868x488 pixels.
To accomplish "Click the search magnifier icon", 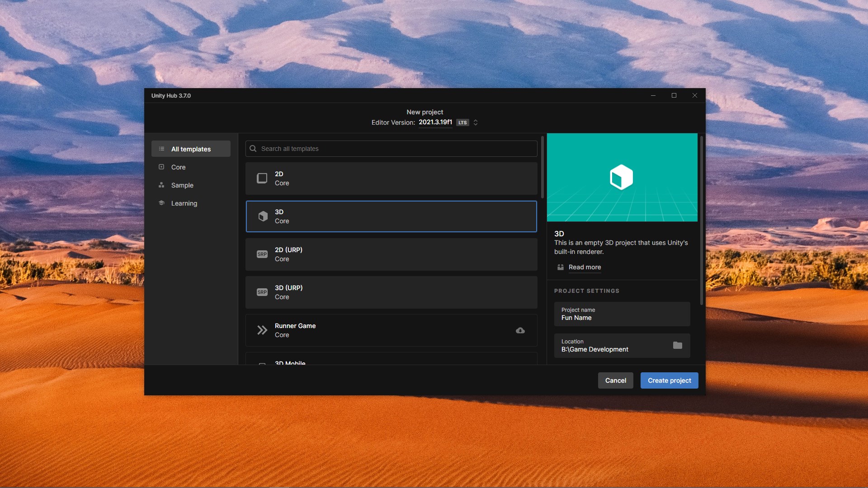I will coord(253,149).
